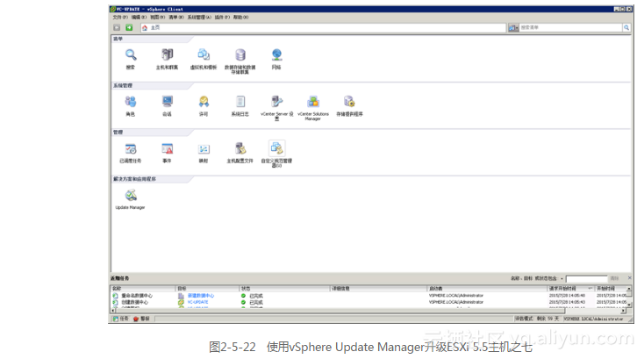The height and width of the screenshot is (359, 644).
Task: Open the 插件(P) menu
Action: (222, 18)
